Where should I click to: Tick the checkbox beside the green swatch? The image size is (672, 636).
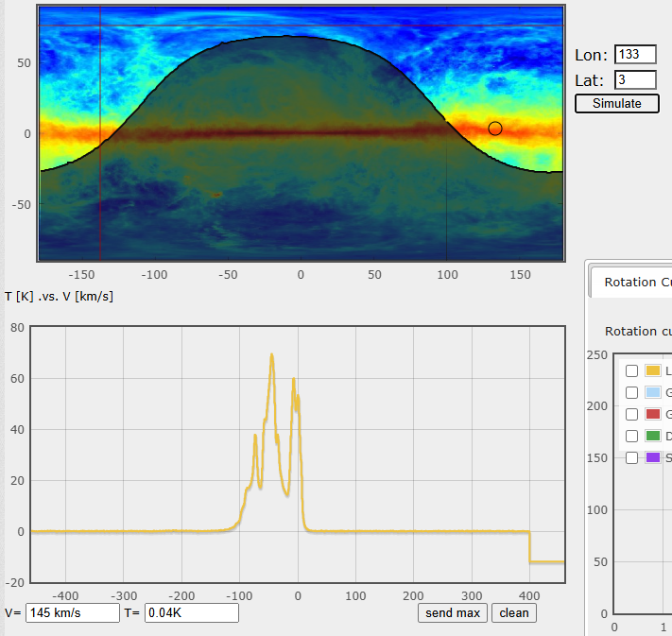pyautogui.click(x=631, y=436)
